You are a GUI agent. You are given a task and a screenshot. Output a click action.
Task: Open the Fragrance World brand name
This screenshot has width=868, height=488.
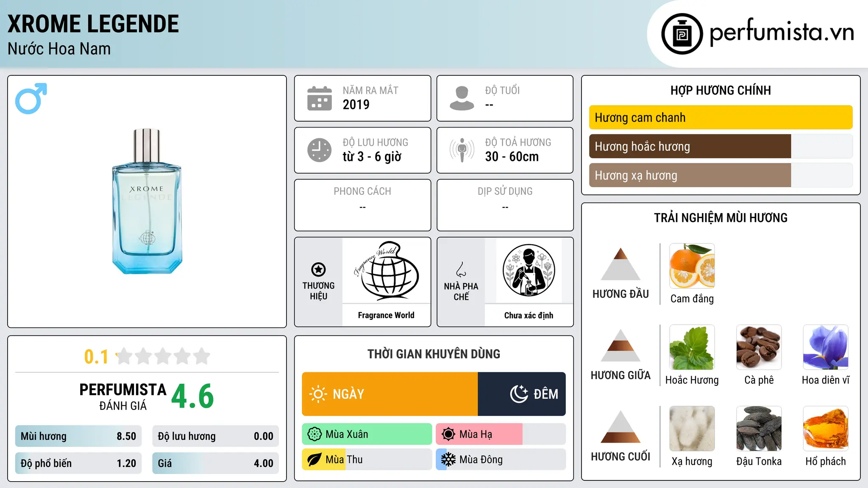pos(386,315)
